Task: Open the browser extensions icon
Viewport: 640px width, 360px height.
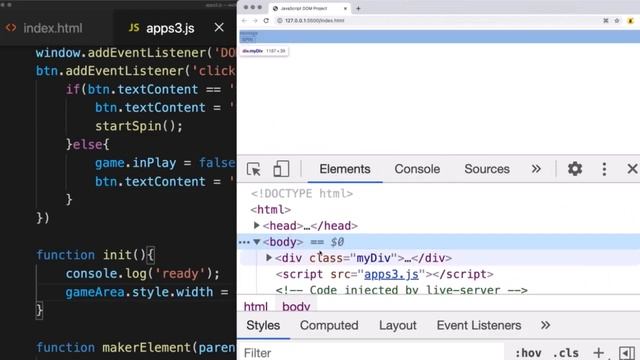Action: 606,20
